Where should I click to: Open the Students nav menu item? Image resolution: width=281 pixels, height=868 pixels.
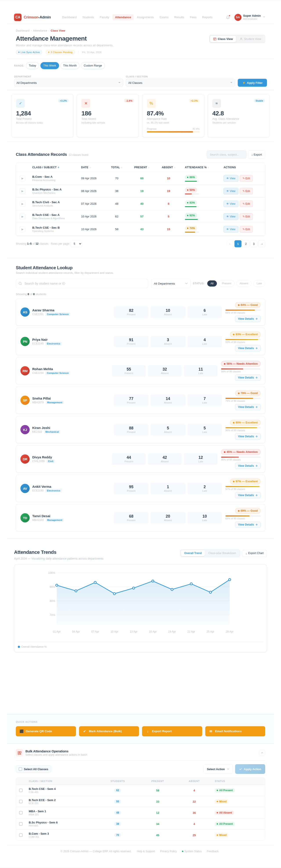88,17
